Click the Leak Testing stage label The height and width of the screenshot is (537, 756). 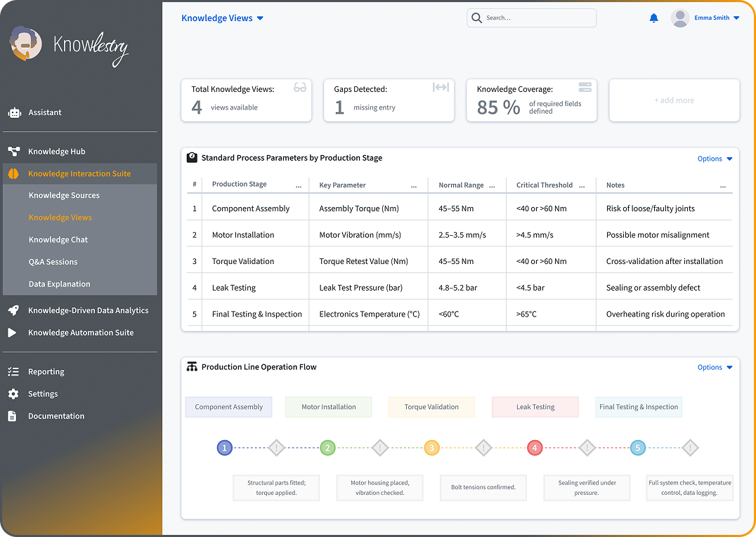click(x=535, y=407)
